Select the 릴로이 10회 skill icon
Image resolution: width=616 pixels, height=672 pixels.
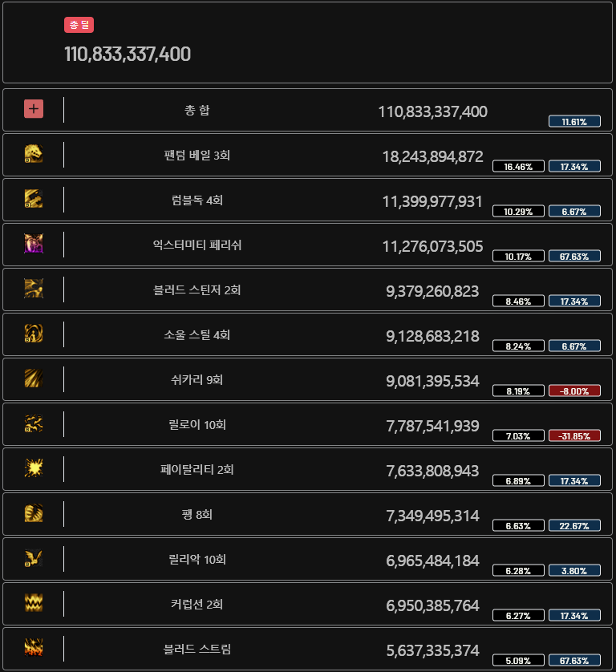(x=34, y=423)
